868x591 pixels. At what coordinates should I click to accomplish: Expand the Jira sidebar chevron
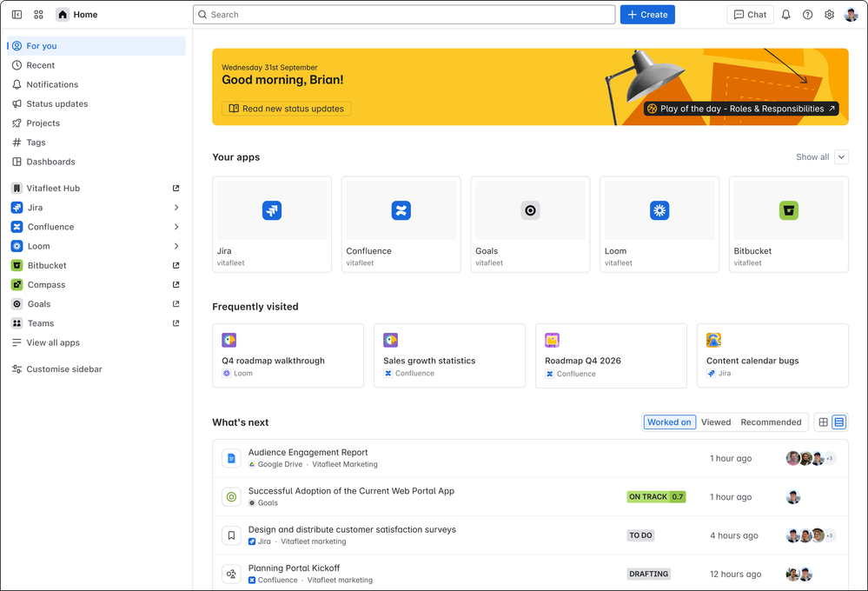(x=176, y=208)
